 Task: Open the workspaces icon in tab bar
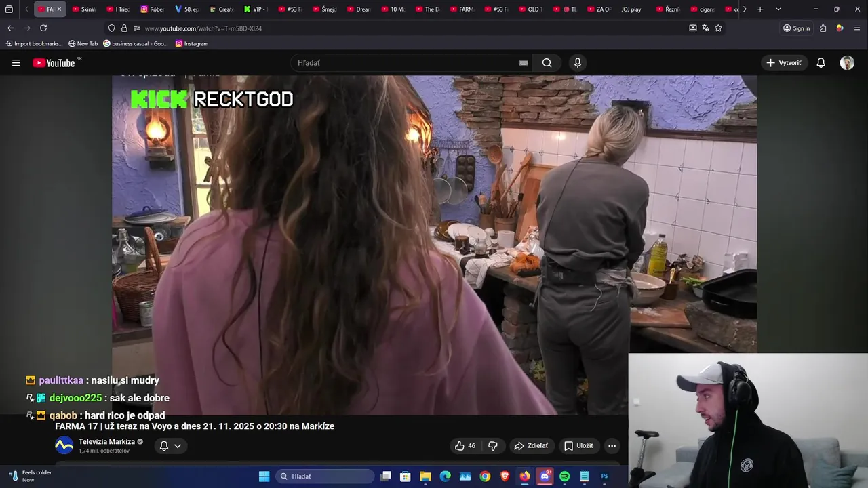pyautogui.click(x=9, y=9)
